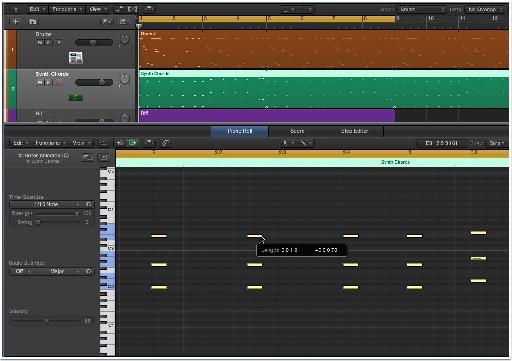Apply Time Quantize with its Q button

89,204
